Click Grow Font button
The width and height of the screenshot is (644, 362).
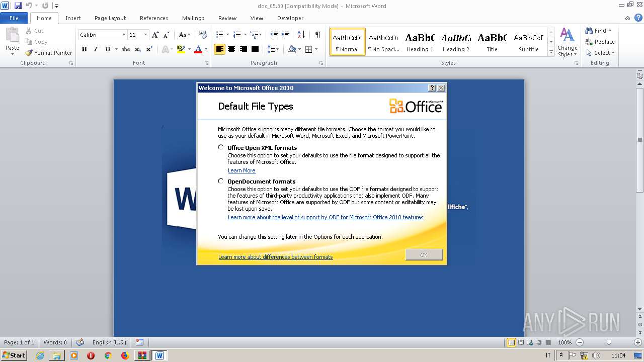click(x=155, y=35)
